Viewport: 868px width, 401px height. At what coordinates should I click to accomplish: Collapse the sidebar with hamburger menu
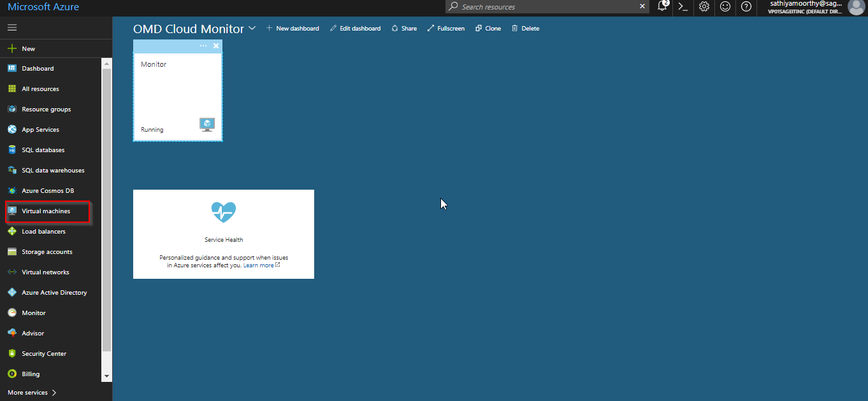(x=12, y=28)
